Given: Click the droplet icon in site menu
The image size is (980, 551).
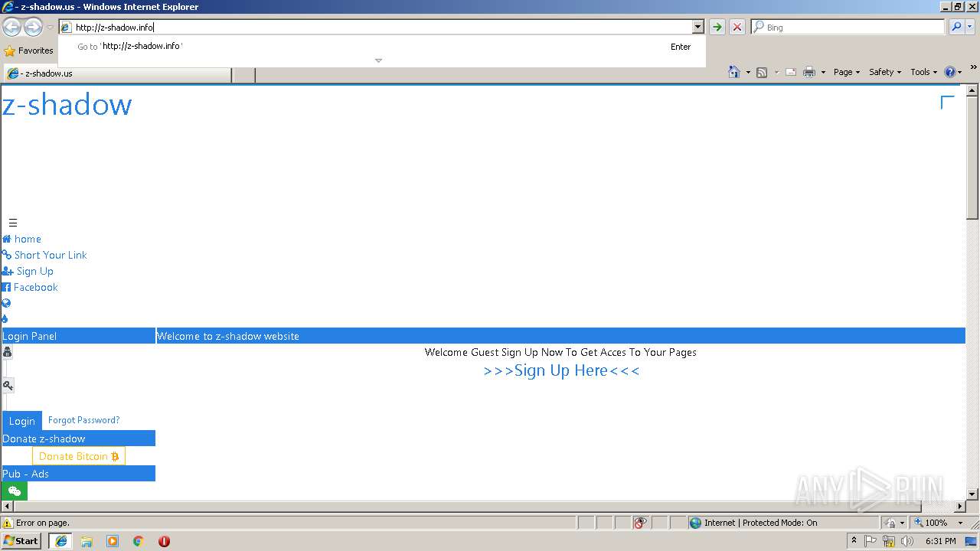Looking at the screenshot, I should pos(5,319).
